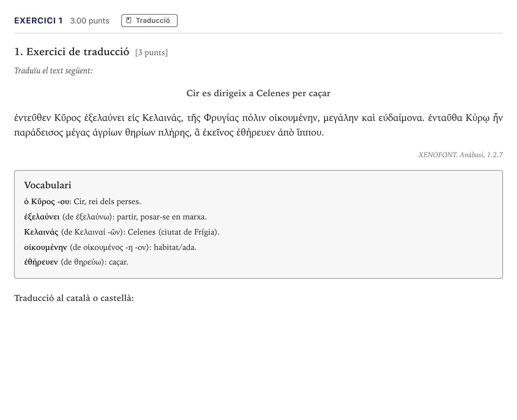Click the Traducció tag button
This screenshot has width=517, height=420.
click(149, 21)
